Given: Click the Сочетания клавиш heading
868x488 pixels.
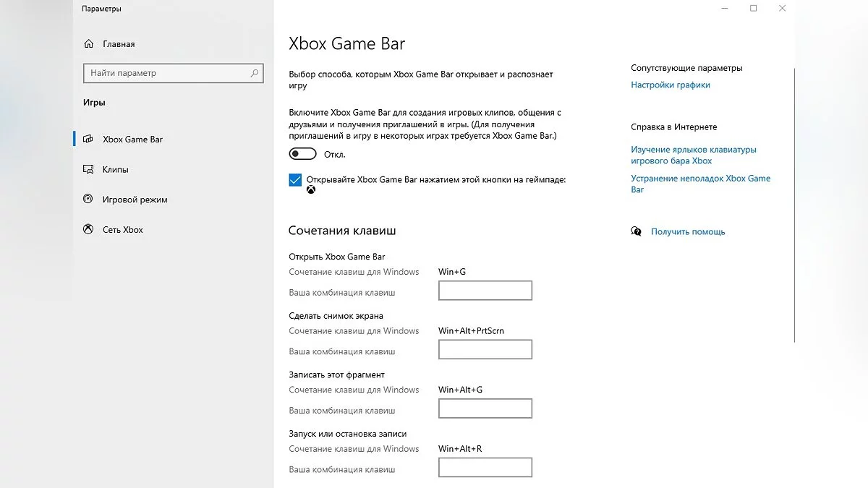Looking at the screenshot, I should 342,231.
